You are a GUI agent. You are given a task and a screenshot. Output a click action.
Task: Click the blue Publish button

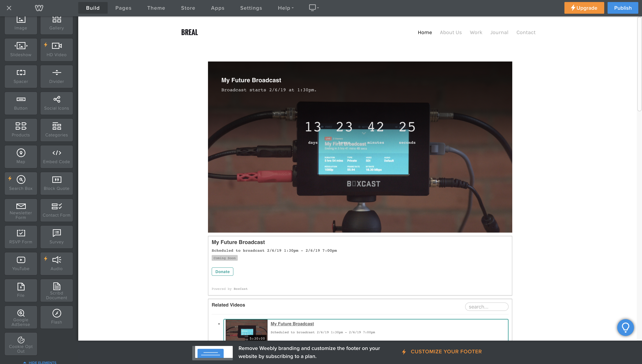pos(622,8)
